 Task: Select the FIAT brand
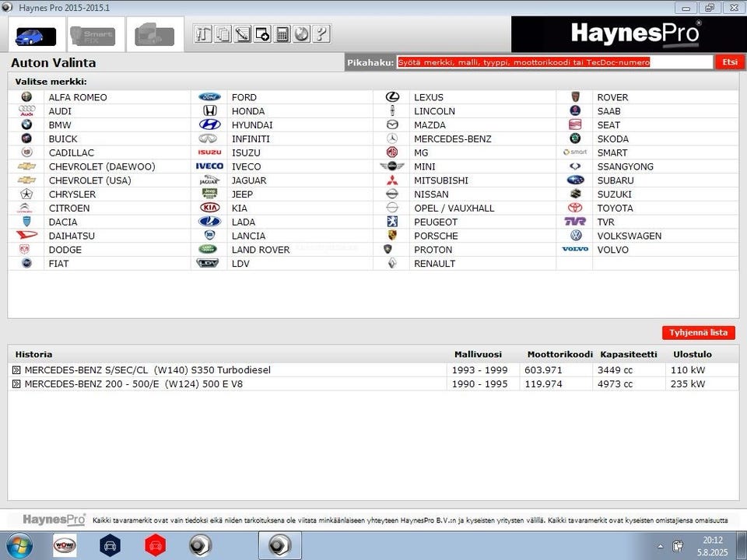click(58, 264)
